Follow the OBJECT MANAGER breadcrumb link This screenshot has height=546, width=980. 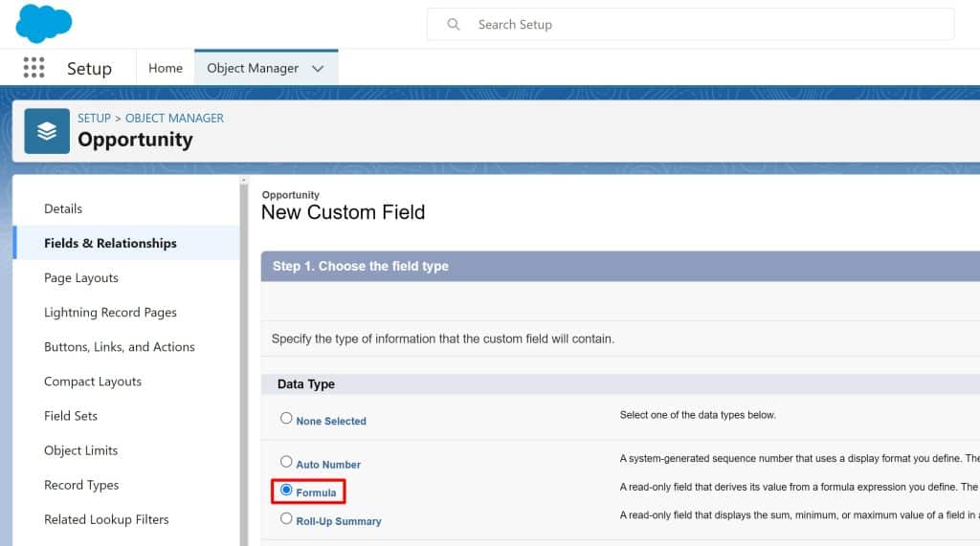[174, 118]
